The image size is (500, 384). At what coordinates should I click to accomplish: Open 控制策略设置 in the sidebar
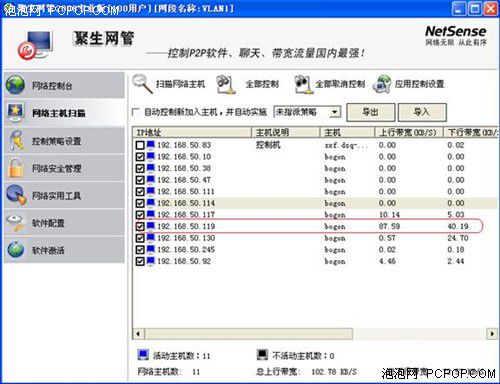[64, 141]
